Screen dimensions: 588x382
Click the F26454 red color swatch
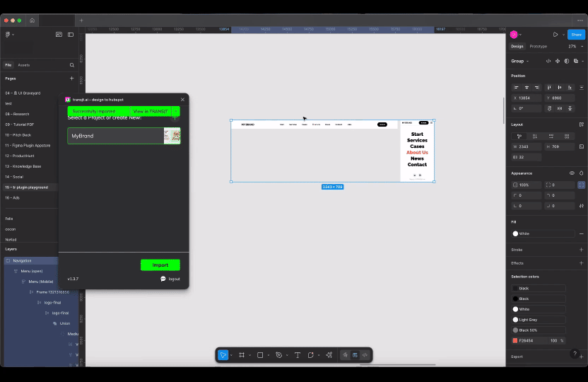(x=515, y=340)
